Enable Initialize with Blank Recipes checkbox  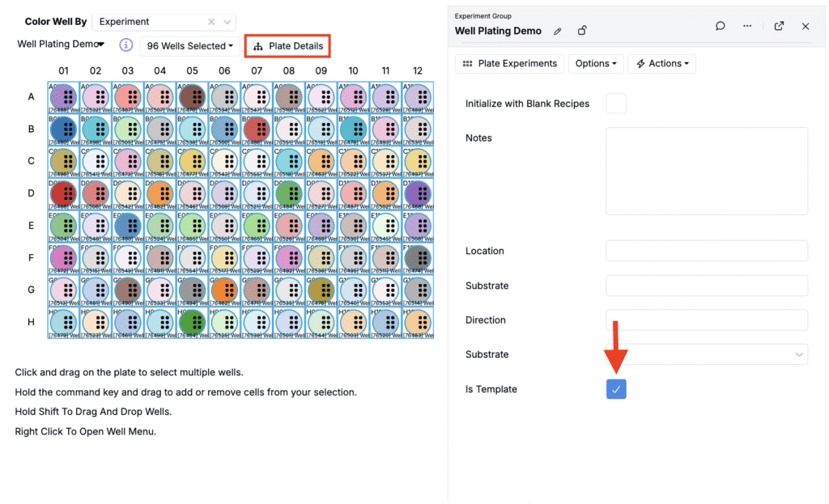[x=616, y=104]
